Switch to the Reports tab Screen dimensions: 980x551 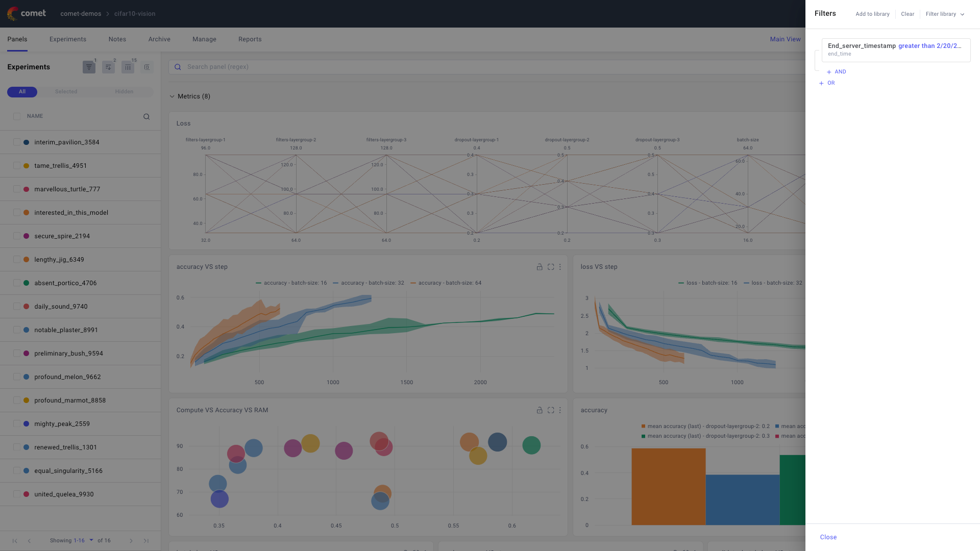(250, 39)
